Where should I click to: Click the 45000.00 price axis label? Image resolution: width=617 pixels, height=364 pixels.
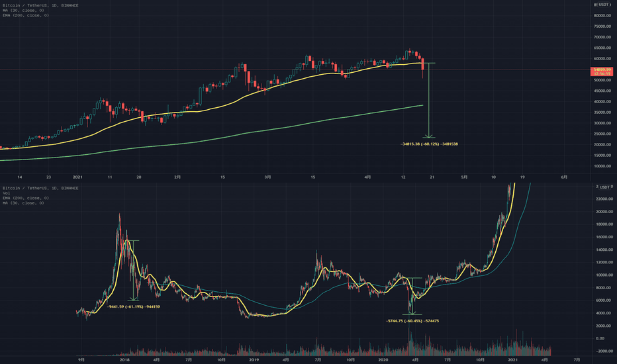pyautogui.click(x=602, y=91)
